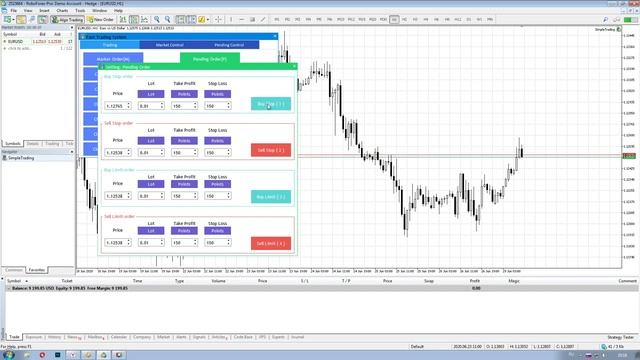Click the SimpleTrading expert icon on chart corner
This screenshot has height=360, width=640.
pyautogui.click(x=619, y=29)
